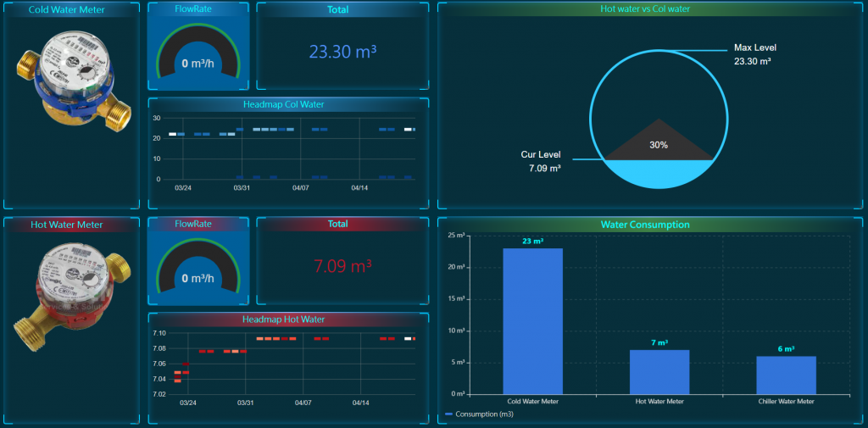Select the Max Level 23.30 m³ label
Viewport: 868px width, 428px height.
click(x=753, y=54)
